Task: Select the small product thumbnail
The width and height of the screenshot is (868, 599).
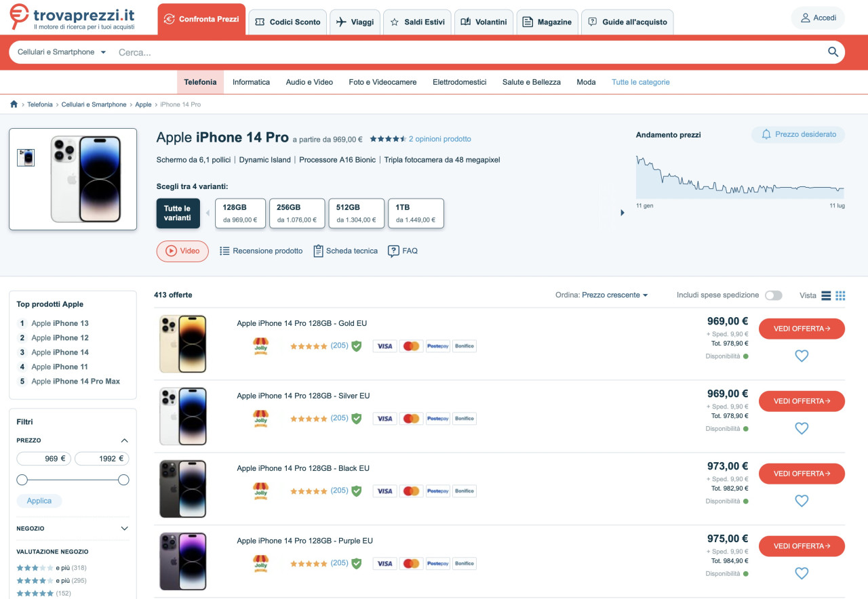Action: coord(26,157)
